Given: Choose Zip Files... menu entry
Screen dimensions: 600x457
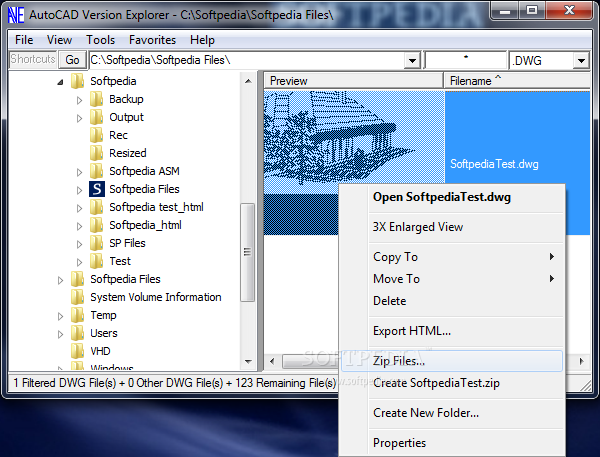Looking at the screenshot, I should tap(452, 361).
